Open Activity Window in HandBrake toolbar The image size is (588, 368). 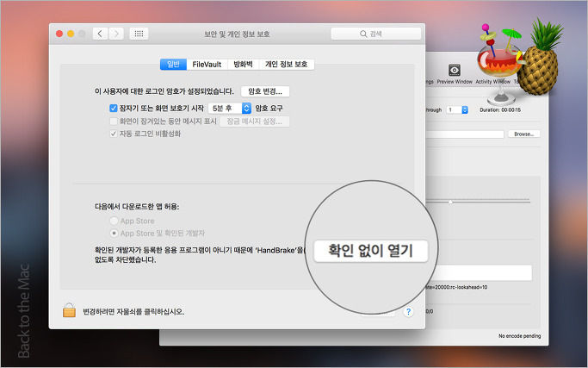(x=492, y=82)
